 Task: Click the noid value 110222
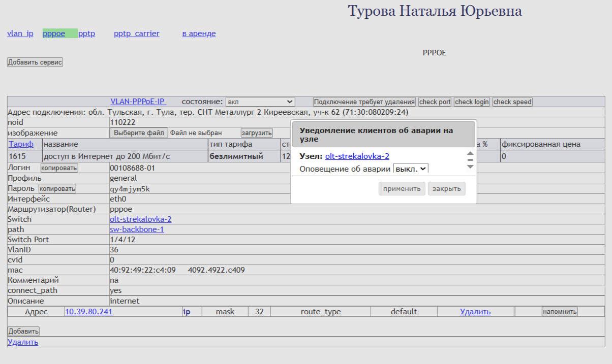[x=123, y=122]
